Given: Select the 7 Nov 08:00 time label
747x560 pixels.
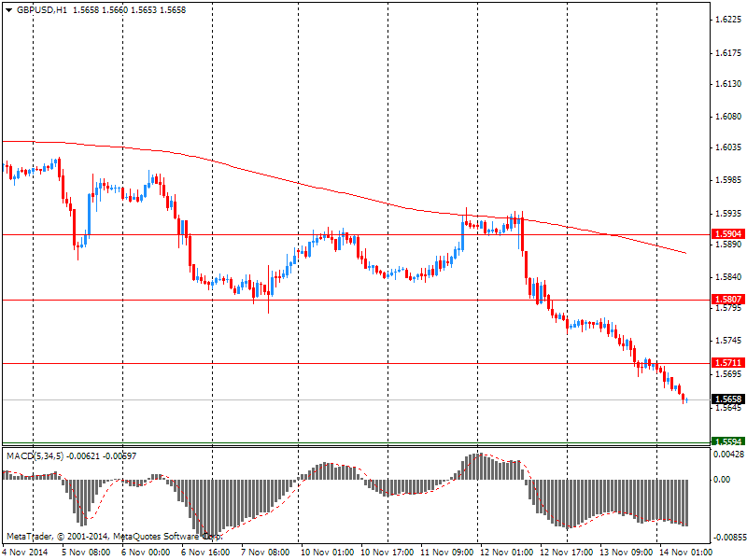Looking at the screenshot, I should [x=265, y=552].
